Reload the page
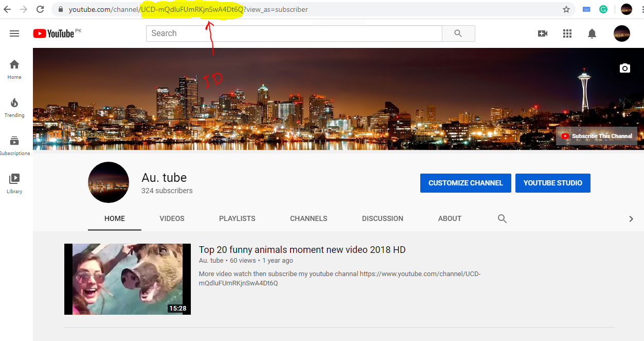Screen dimensions: 644x341 point(40,9)
